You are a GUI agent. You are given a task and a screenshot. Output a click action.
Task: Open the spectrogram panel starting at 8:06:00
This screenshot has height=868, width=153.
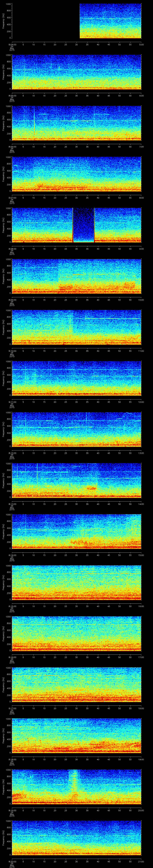77,123
